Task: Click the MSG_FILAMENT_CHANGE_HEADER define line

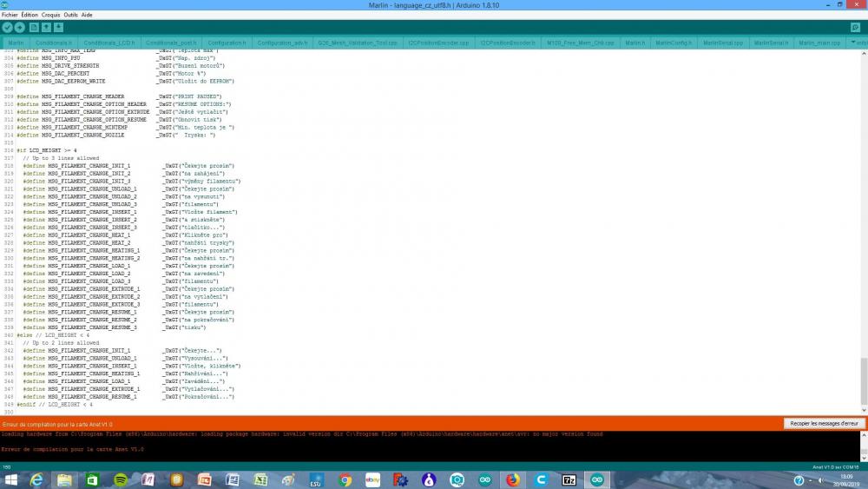Action: point(119,96)
